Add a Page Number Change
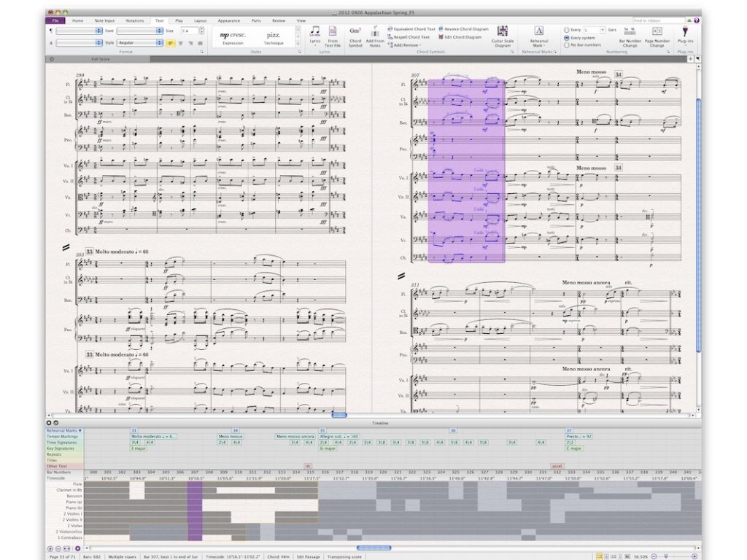 (657, 36)
